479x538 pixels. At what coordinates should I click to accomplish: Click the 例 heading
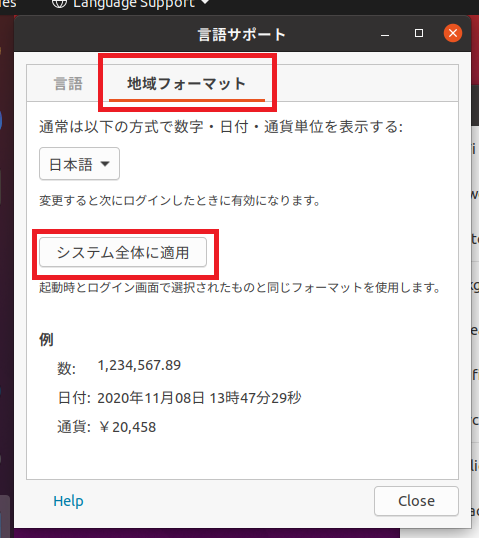46,340
